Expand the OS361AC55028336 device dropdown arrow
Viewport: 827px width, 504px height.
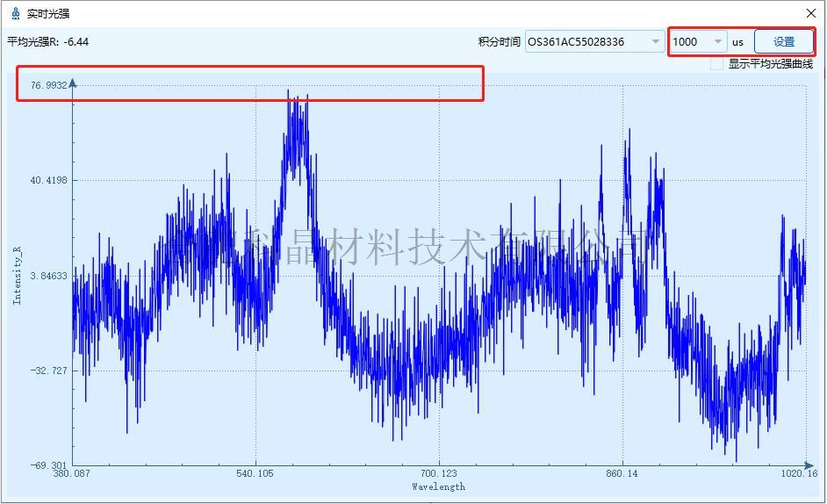tap(656, 42)
